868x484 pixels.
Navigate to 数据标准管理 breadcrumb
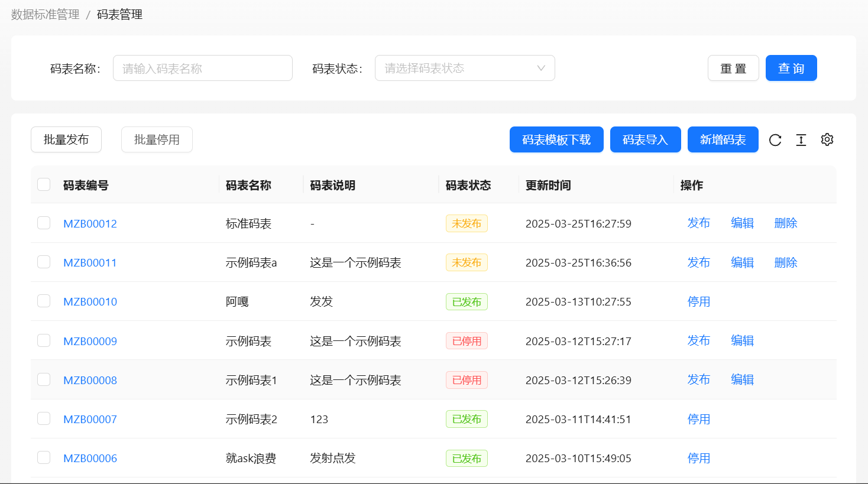[x=44, y=14]
